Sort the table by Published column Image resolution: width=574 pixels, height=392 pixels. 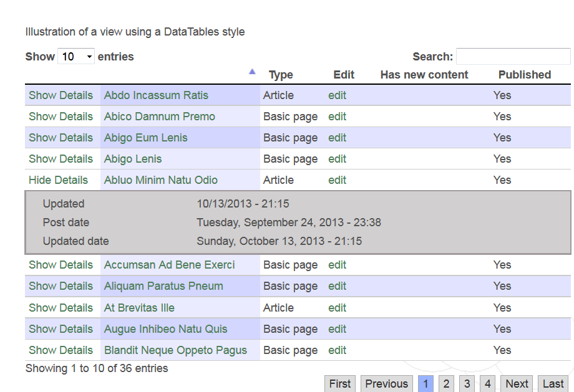(524, 74)
